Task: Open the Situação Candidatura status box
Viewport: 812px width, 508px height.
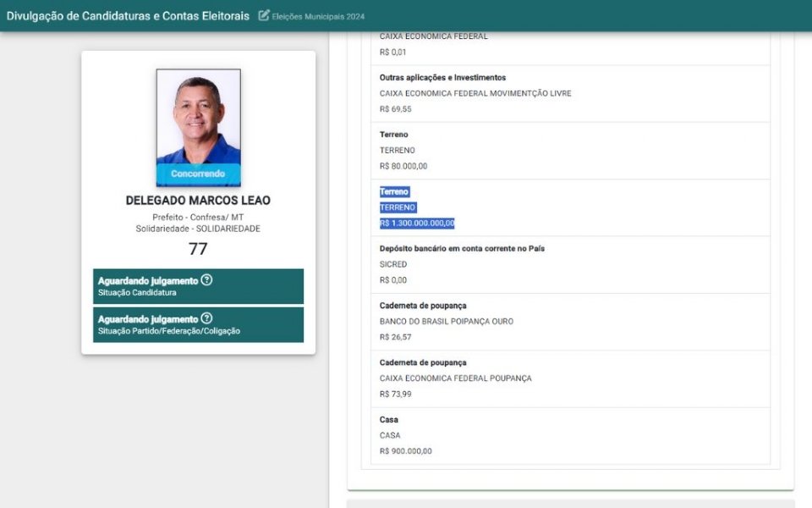Action: coord(198,286)
